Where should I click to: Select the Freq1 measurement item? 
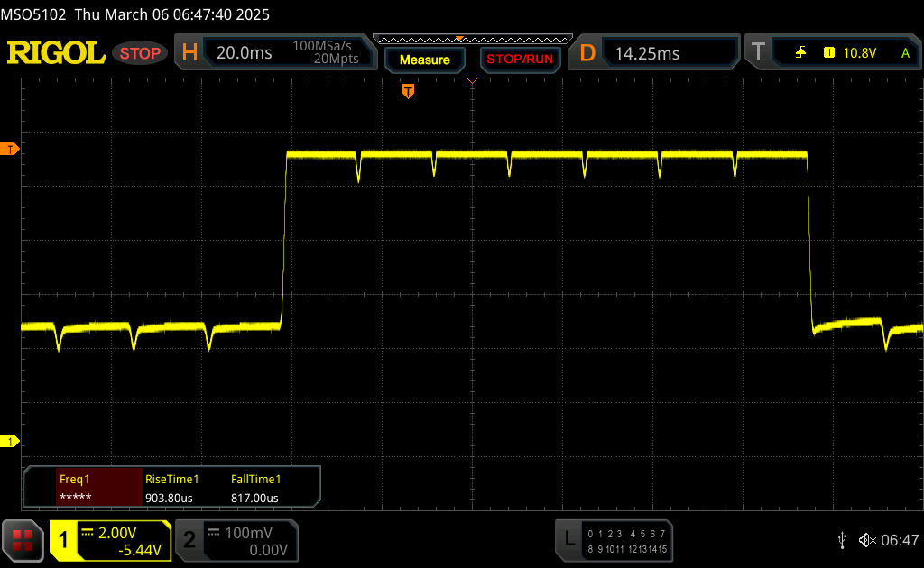(83, 489)
